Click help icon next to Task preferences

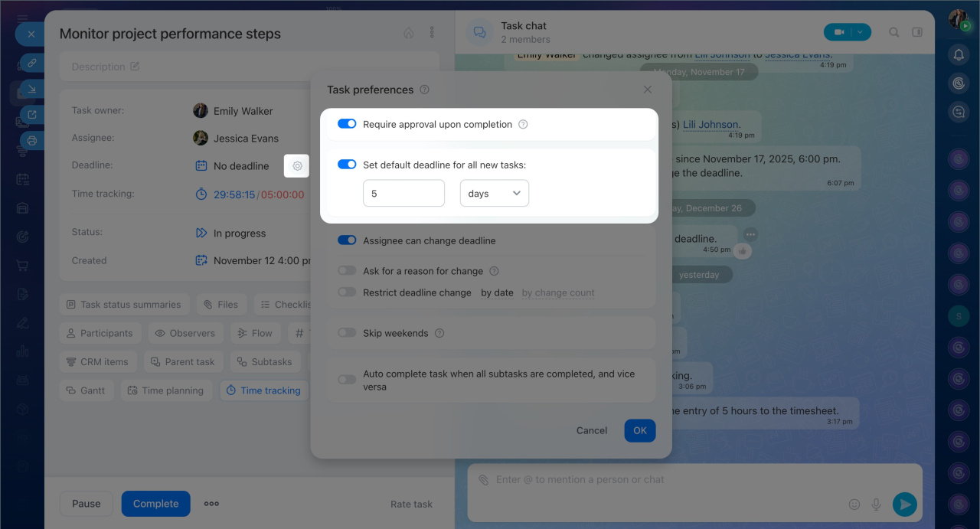pos(425,90)
